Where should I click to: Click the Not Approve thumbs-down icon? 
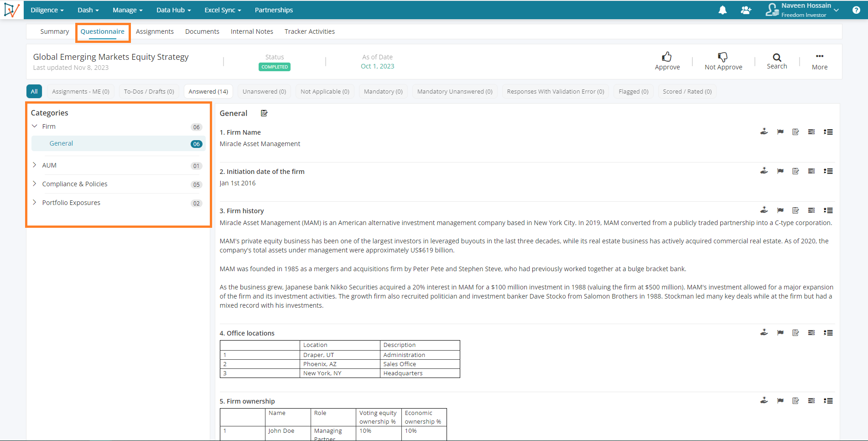722,57
